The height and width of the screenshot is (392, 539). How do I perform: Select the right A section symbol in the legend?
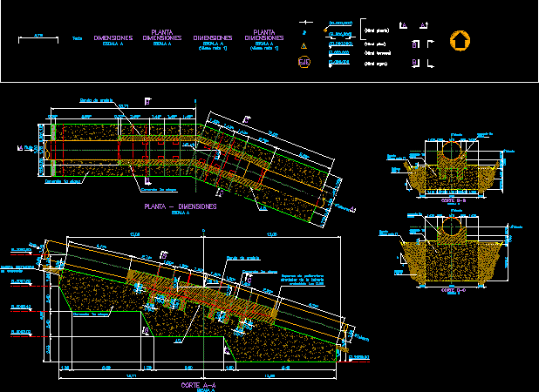[x=424, y=25]
